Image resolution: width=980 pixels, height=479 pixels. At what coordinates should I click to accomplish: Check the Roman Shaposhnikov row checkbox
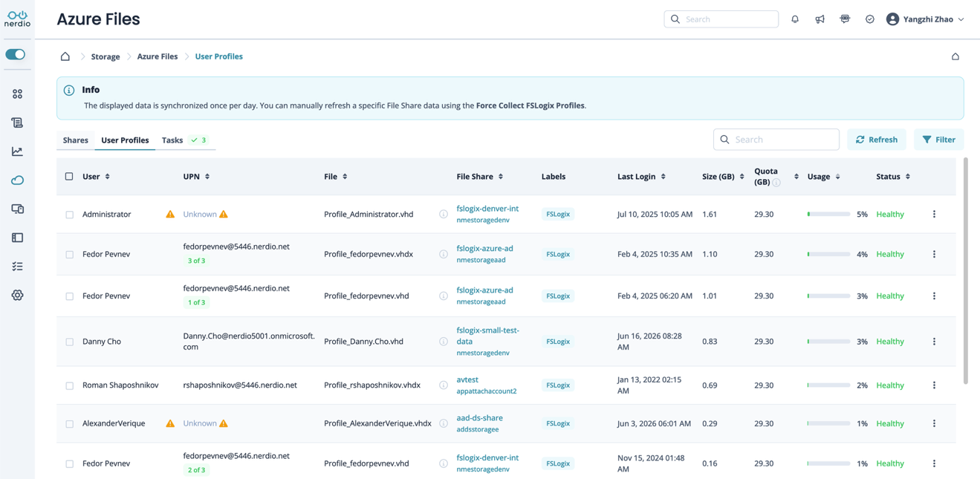click(x=69, y=386)
